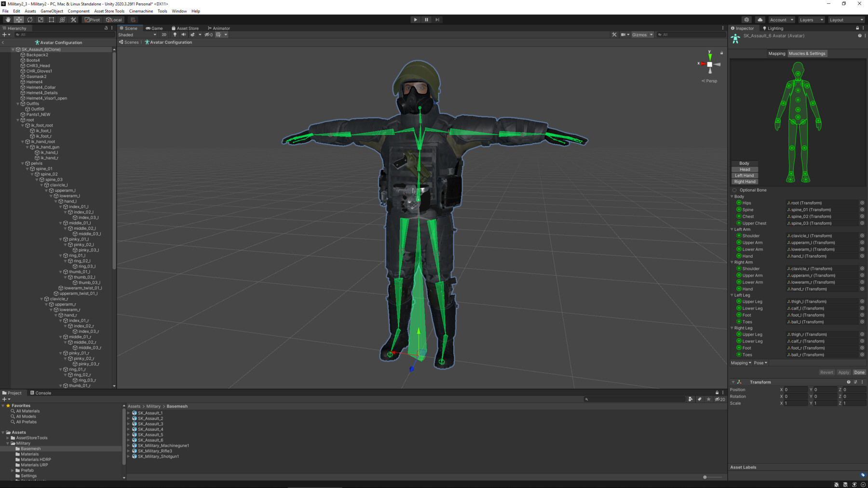Click the Play button
Viewport: 868px width, 488px height.
coord(415,20)
